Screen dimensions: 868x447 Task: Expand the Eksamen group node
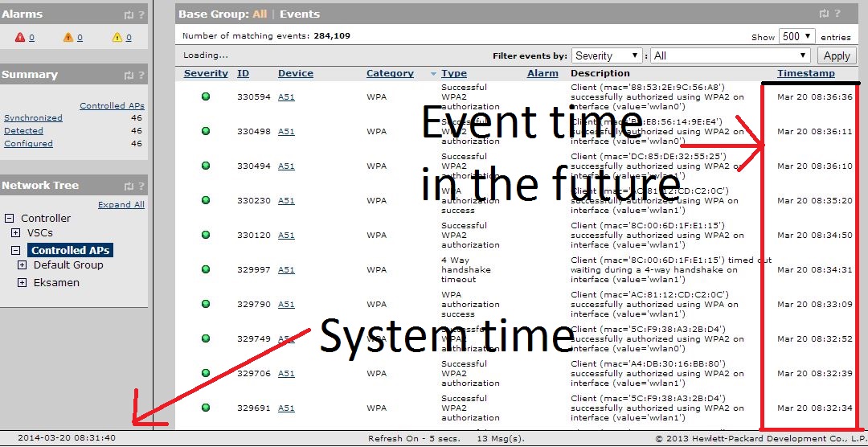point(22,282)
